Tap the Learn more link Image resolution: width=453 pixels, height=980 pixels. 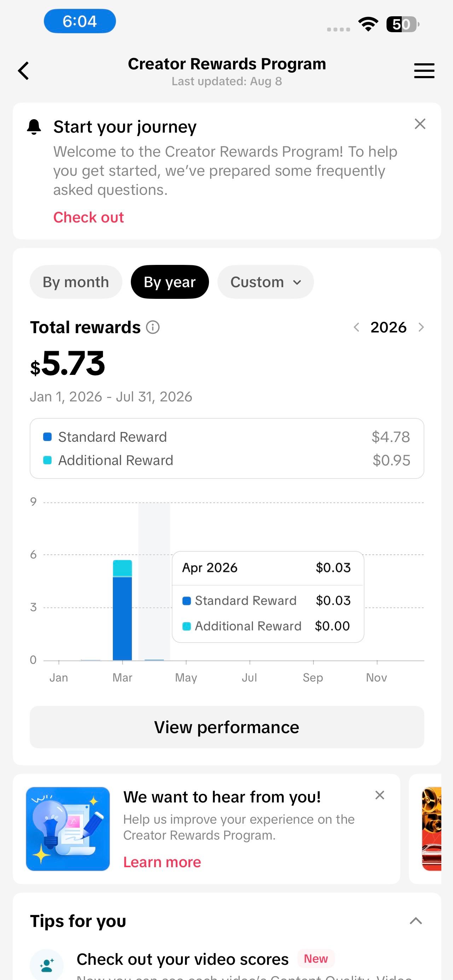(x=162, y=862)
